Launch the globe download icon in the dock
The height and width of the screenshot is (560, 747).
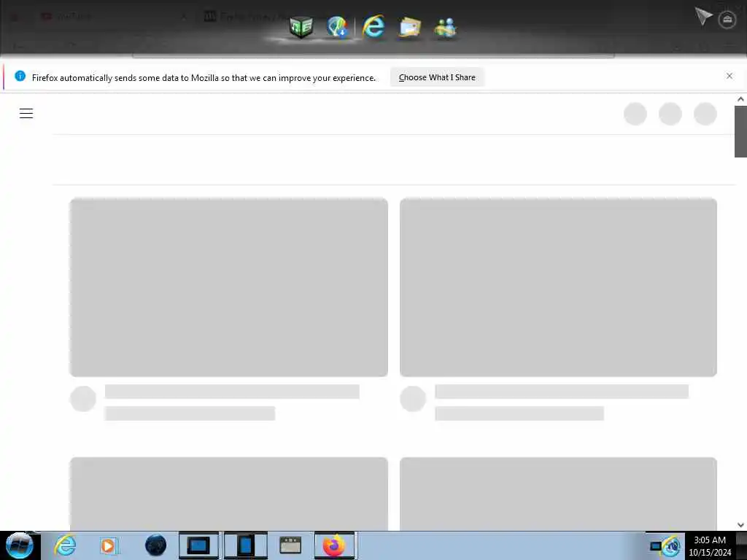tap(337, 27)
